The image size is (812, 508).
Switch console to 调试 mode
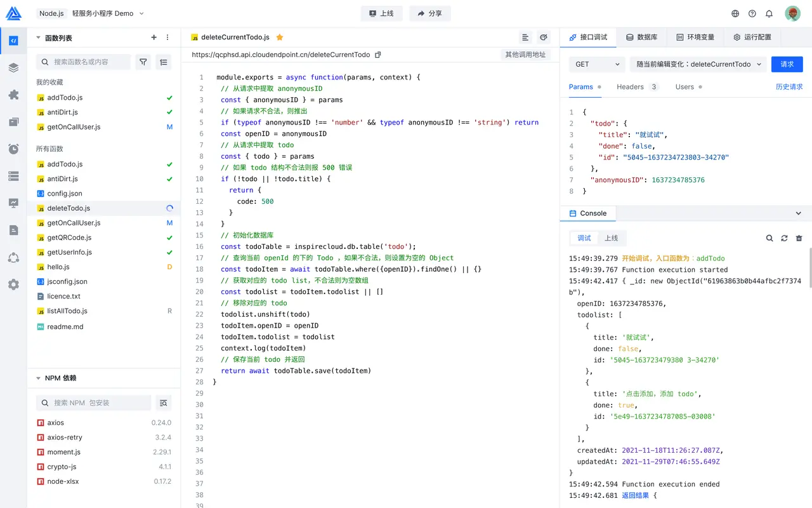pyautogui.click(x=584, y=238)
